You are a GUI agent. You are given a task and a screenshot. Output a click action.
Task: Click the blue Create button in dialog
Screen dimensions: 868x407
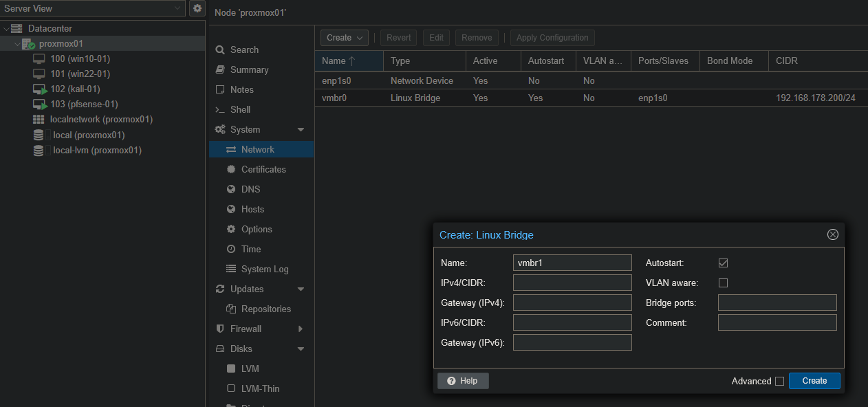click(814, 381)
